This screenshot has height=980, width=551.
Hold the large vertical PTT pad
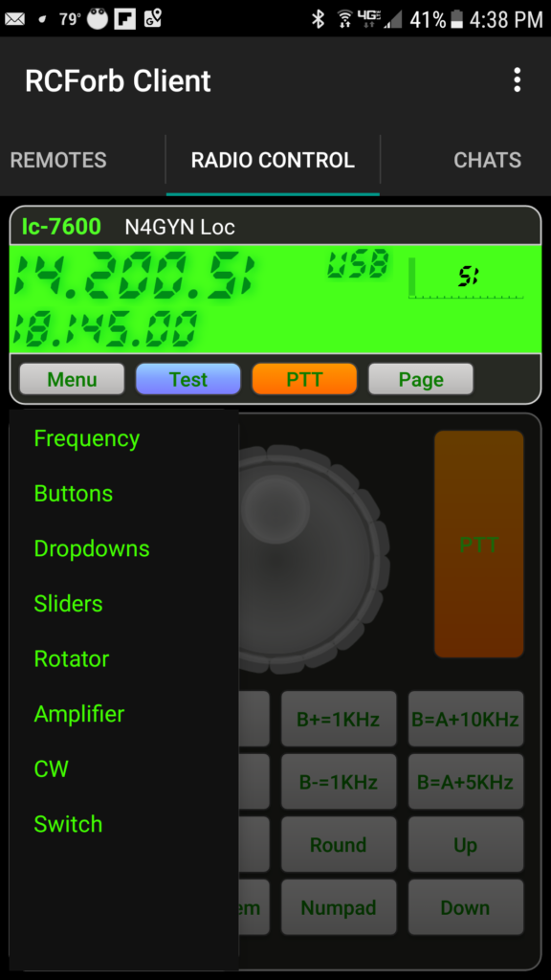478,544
